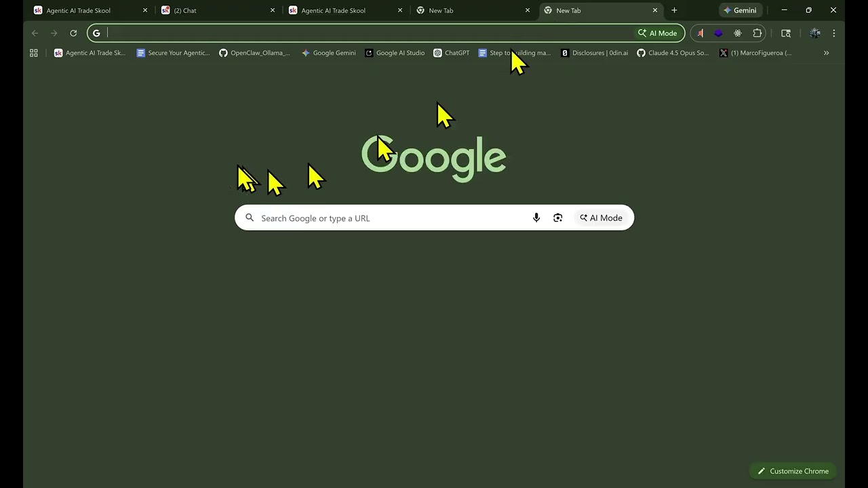
Task: Switch to the inactive New Tab
Action: (473, 10)
